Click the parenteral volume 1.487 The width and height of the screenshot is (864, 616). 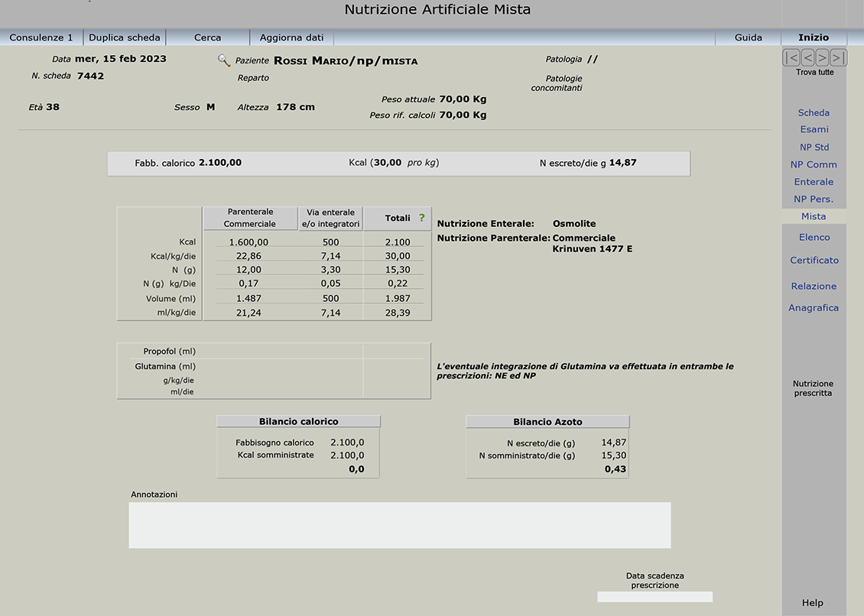(x=248, y=298)
